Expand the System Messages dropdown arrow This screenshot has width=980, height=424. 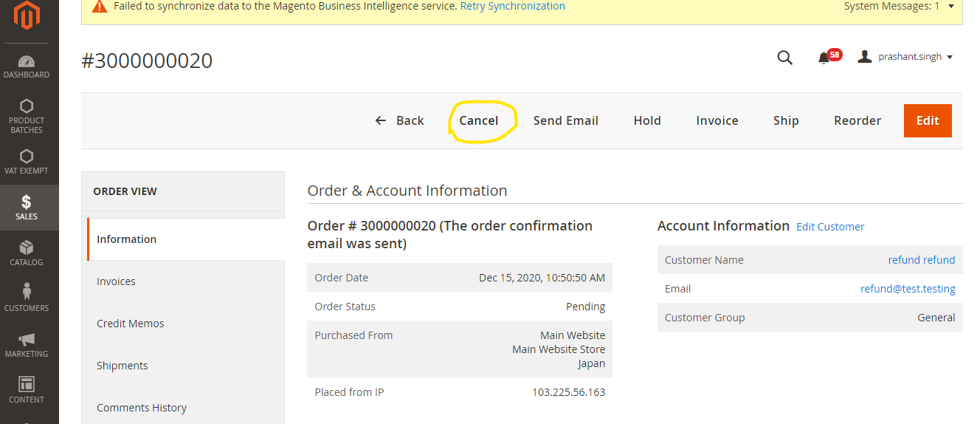point(951,7)
